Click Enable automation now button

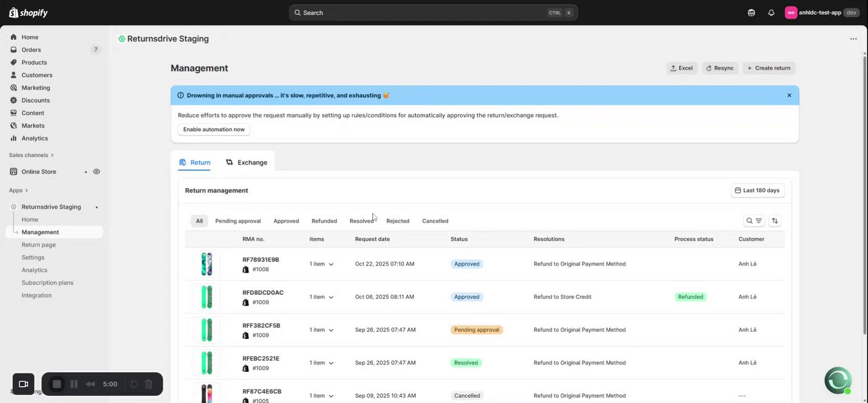(214, 129)
